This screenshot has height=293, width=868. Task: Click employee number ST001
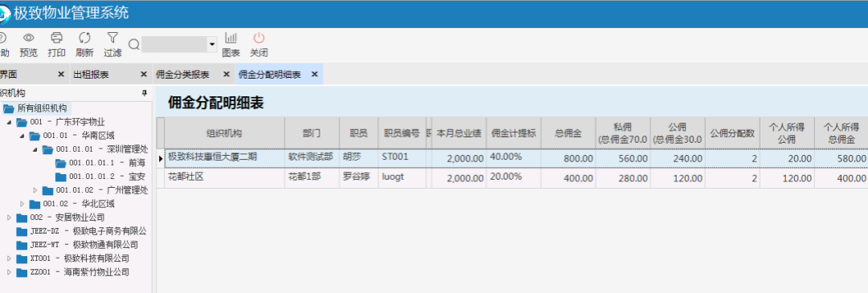coord(402,157)
